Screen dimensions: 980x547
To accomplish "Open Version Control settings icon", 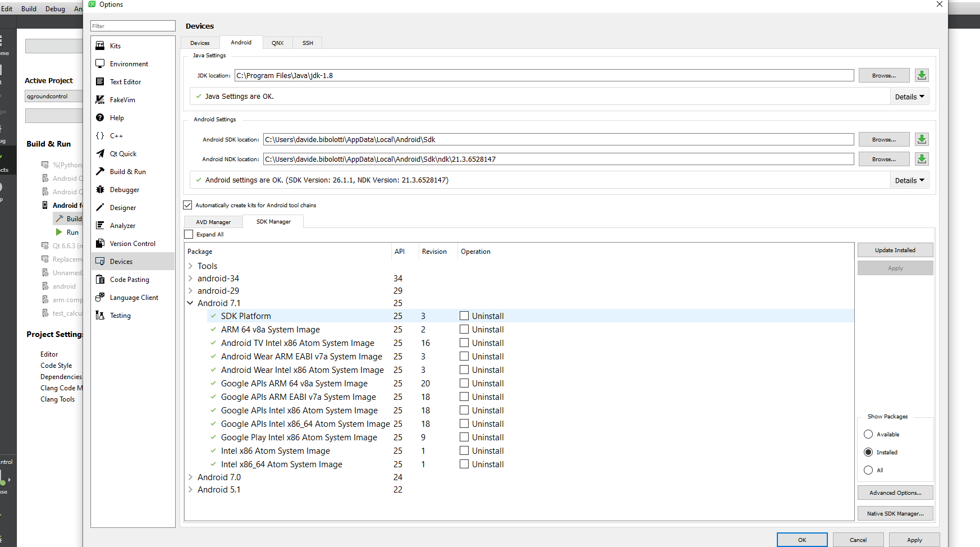I will (x=100, y=243).
